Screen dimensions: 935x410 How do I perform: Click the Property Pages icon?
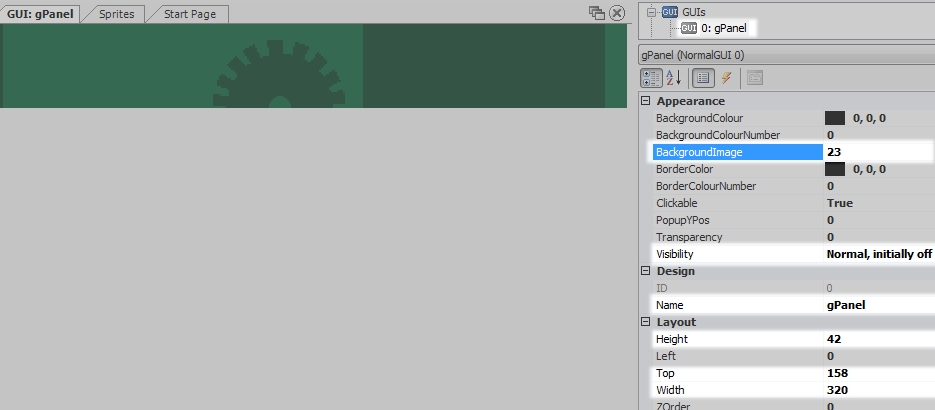(x=755, y=78)
